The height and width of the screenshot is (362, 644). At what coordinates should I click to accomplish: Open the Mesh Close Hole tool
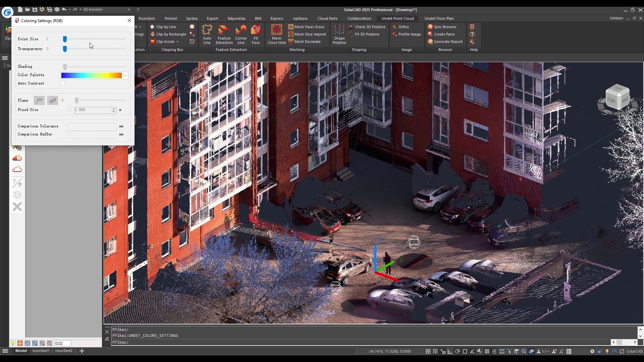click(x=276, y=34)
